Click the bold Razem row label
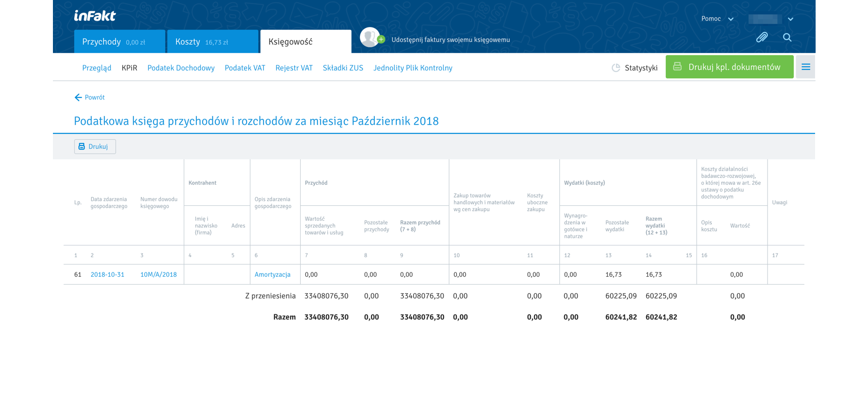Screen dimensions: 868x400 285,317
